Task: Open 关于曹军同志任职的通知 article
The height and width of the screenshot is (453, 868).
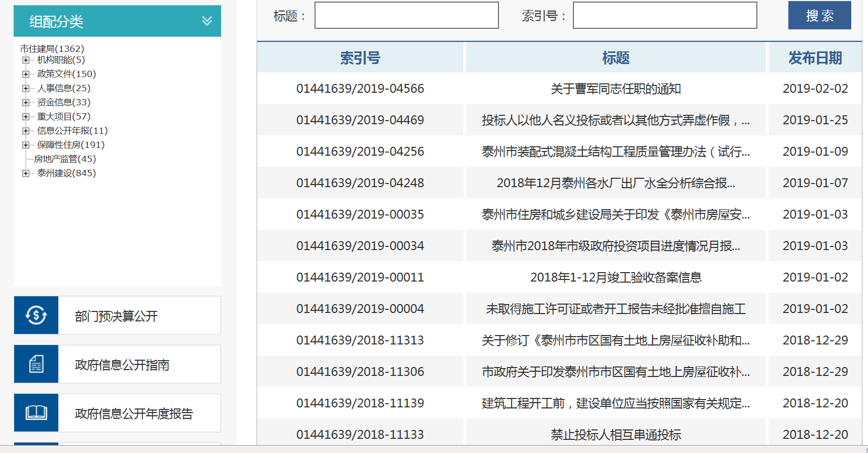Action: [x=615, y=89]
